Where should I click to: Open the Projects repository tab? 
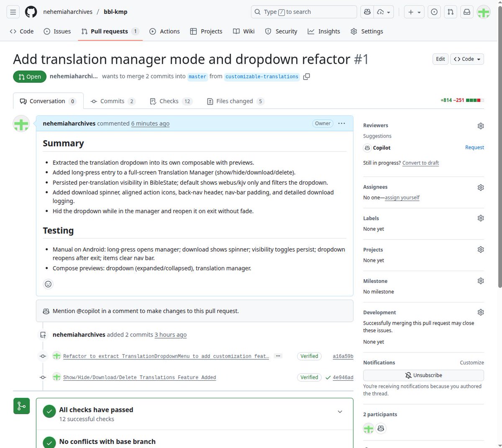(206, 31)
